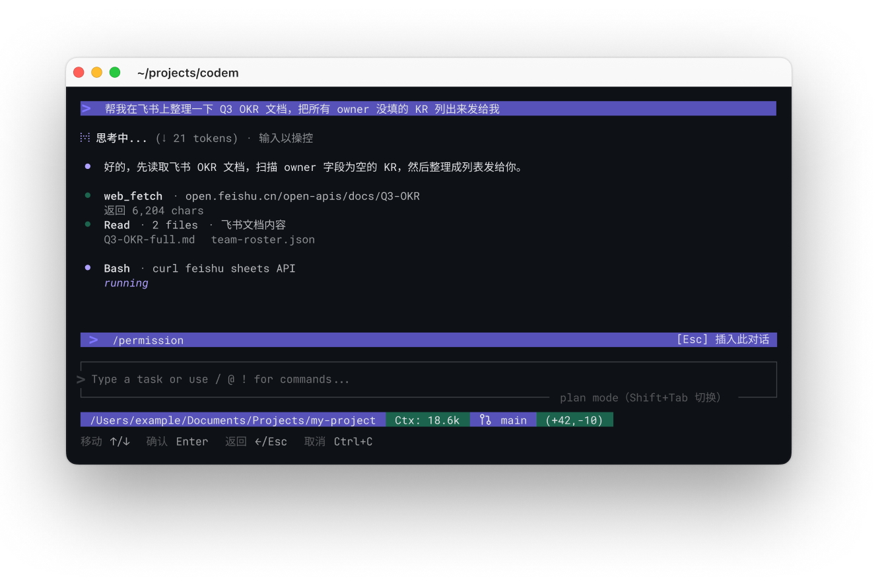Select the queued /permission message row
This screenshot has height=588, width=882.
(x=428, y=340)
